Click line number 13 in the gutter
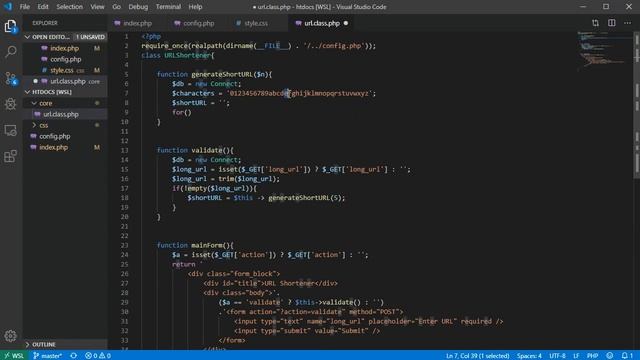Image resolution: width=640 pixels, height=360 pixels. point(124,150)
